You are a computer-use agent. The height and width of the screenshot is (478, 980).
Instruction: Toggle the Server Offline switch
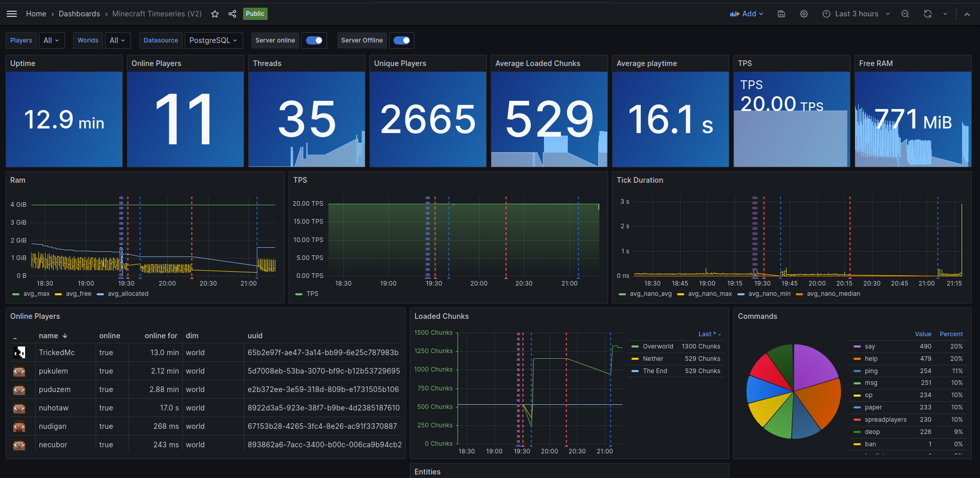[402, 40]
